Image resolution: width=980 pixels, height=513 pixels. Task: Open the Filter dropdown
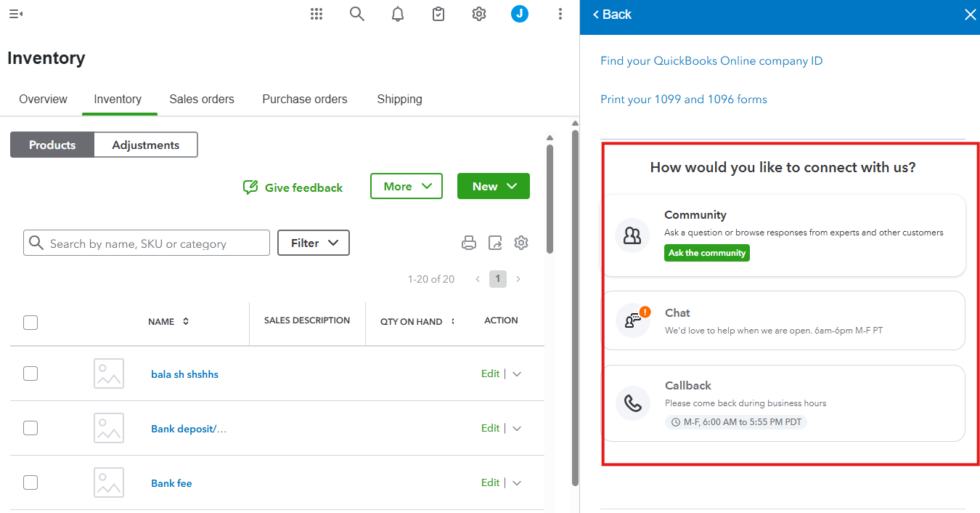[314, 243]
